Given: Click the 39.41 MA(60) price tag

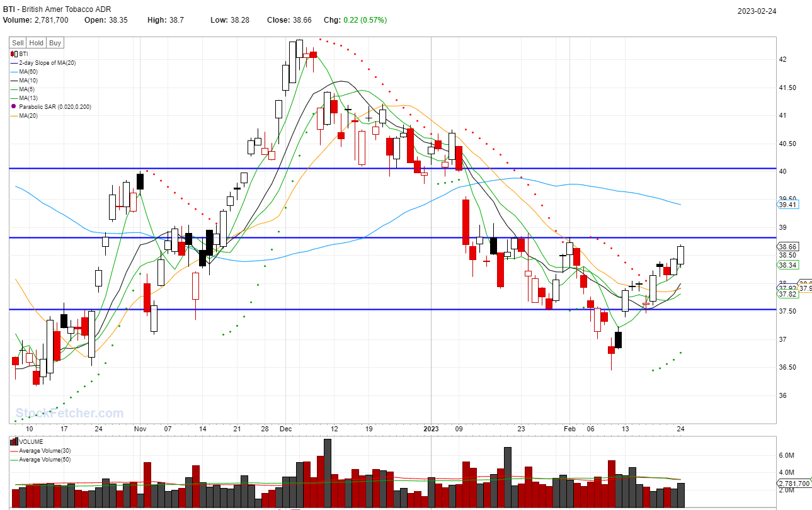Looking at the screenshot, I should [787, 205].
